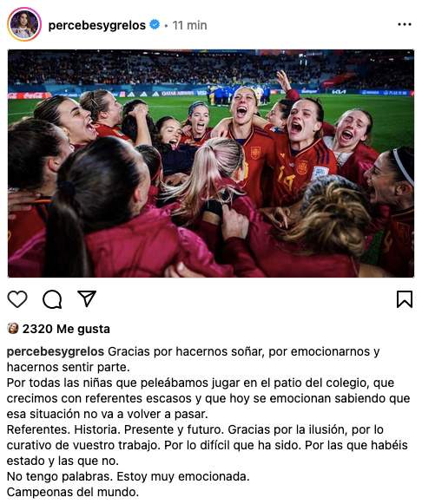This screenshot has width=422, height=504.
Task: Click the blue verified badge
Action: tap(155, 25)
